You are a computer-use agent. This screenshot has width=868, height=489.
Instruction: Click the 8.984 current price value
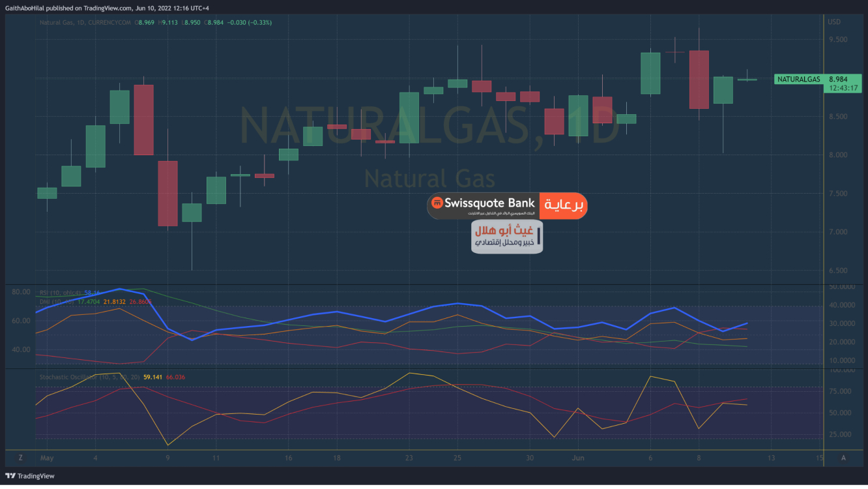837,79
